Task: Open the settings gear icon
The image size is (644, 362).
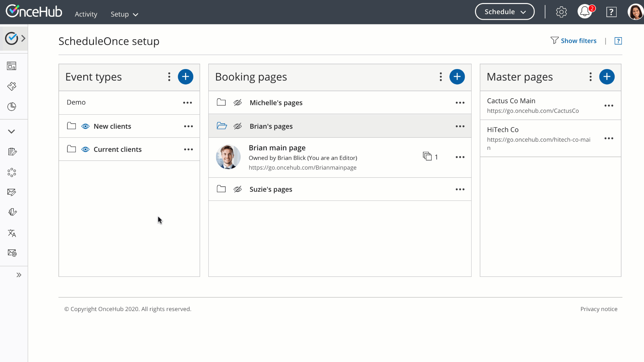Action: 561,12
